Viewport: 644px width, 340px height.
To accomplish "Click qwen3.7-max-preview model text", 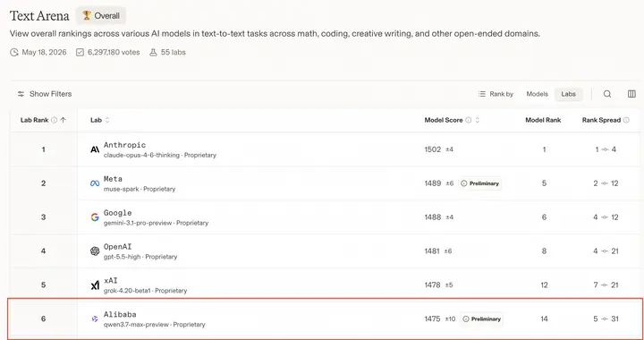I will pyautogui.click(x=136, y=325).
